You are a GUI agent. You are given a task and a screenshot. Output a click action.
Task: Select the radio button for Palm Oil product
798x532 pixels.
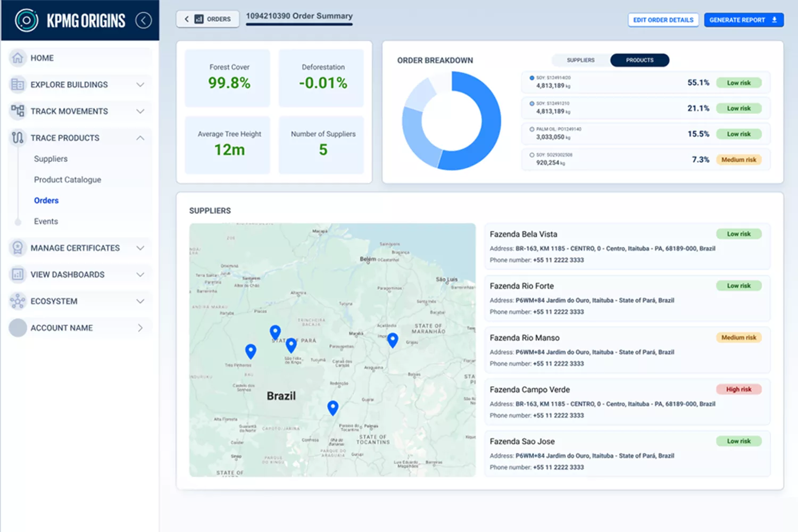pyautogui.click(x=532, y=129)
